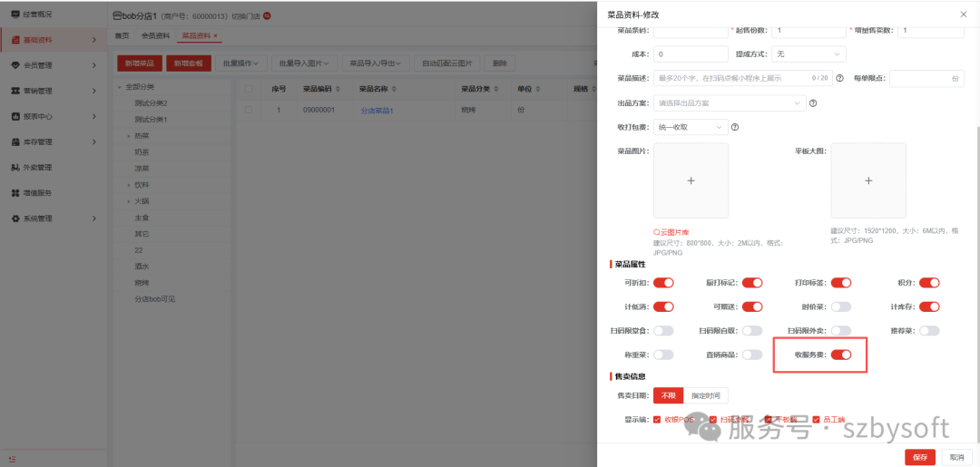This screenshot has height=467, width=980.
Task: Click sort icon on 单位 column
Action: click(x=537, y=89)
